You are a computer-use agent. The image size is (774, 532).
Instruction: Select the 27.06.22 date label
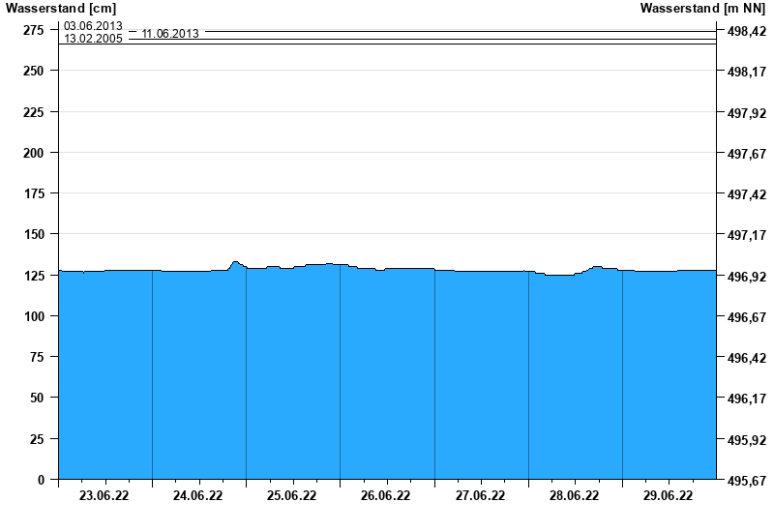[x=480, y=496]
